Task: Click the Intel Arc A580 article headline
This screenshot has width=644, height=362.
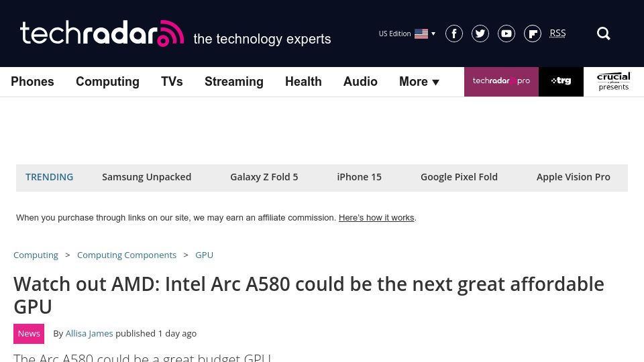Action: tap(309, 296)
